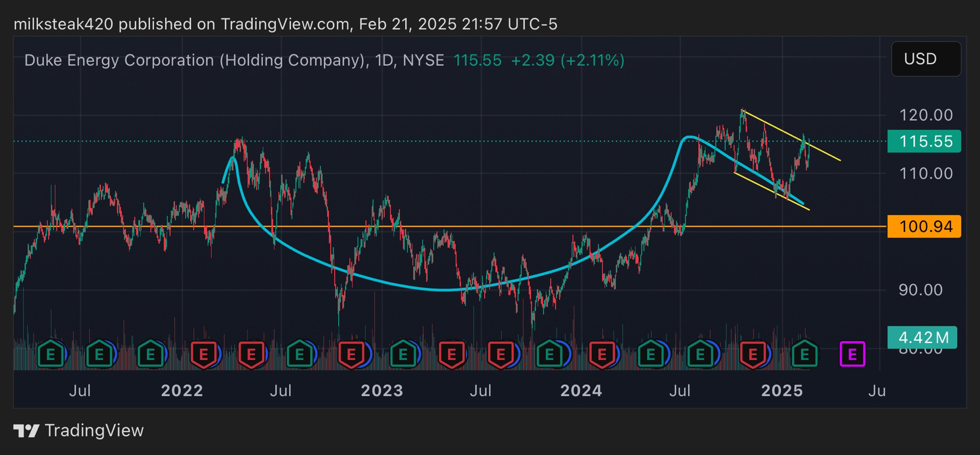Screen dimensions: 980x455
Task: Click the +2.39 (+2.11%) change value
Action: [x=567, y=60]
